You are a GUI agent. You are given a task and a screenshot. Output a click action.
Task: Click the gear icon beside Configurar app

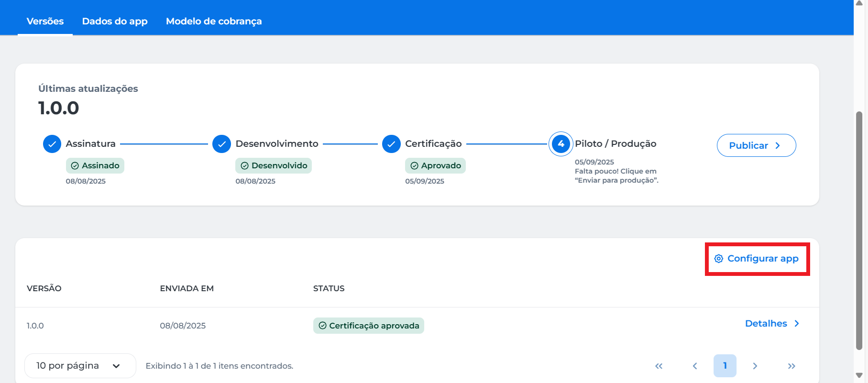click(x=718, y=259)
